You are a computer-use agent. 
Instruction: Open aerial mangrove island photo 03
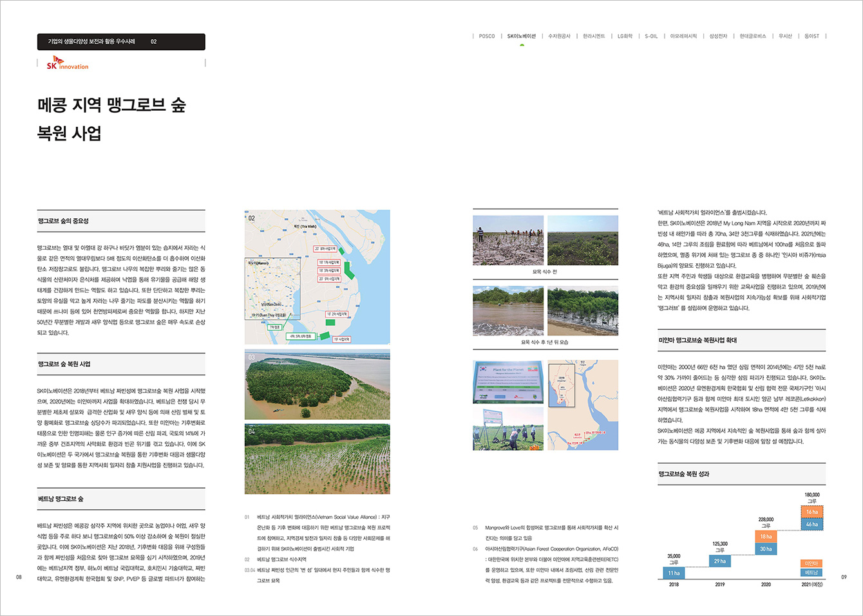tap(317, 384)
